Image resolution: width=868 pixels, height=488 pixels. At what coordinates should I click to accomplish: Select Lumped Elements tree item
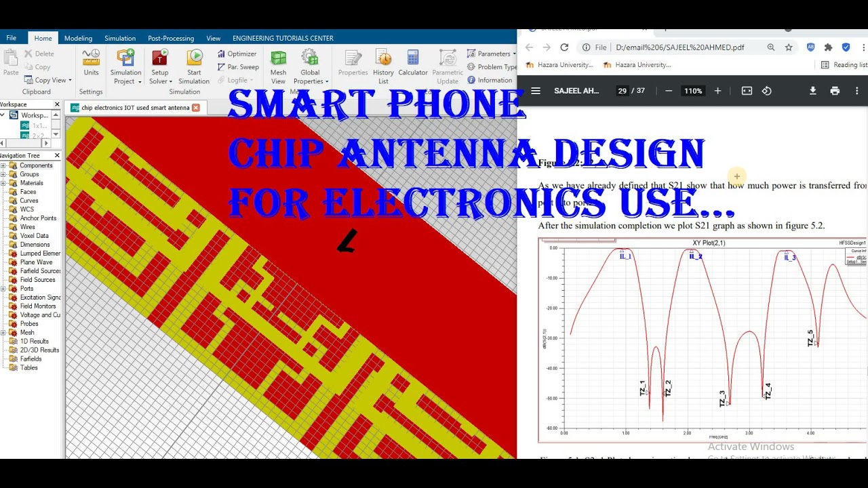click(x=35, y=253)
